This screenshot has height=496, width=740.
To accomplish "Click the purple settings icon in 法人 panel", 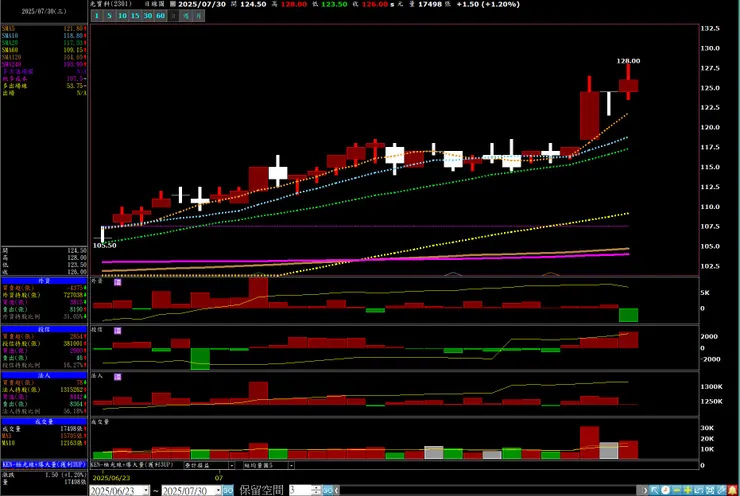I will pos(118,377).
